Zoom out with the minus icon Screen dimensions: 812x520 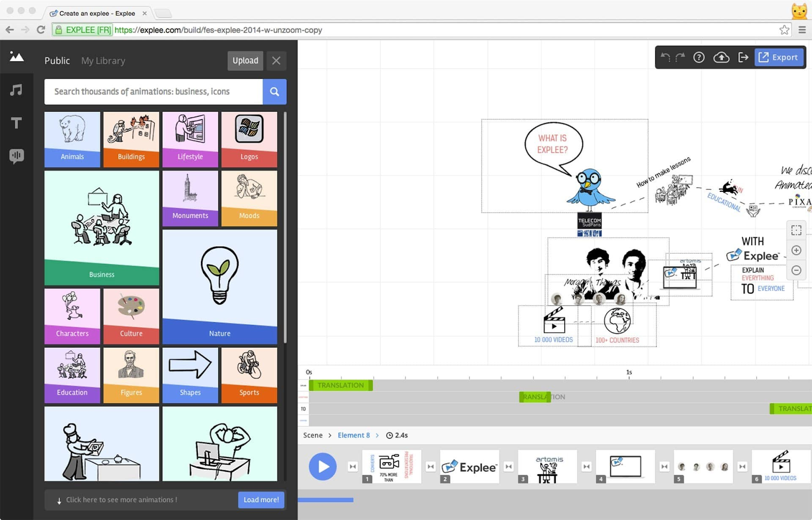click(x=796, y=270)
